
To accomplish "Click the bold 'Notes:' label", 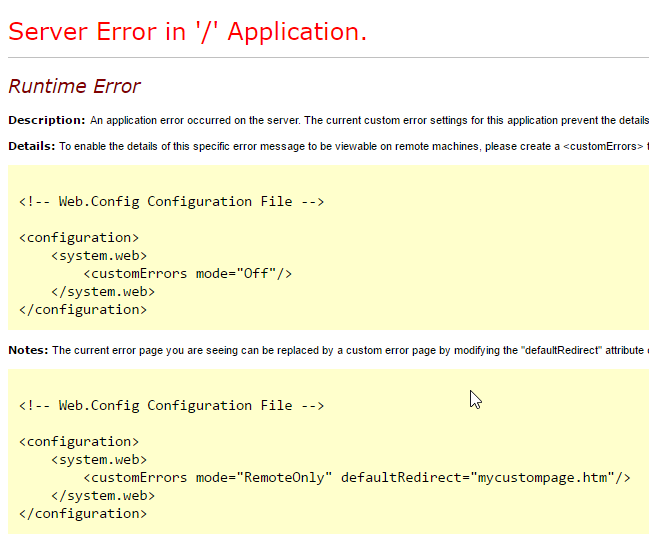I will 28,350.
